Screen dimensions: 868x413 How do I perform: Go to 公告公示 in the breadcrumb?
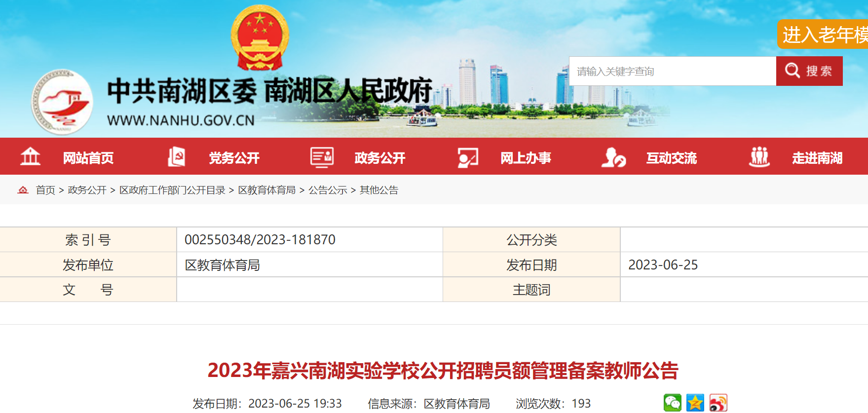tap(328, 190)
